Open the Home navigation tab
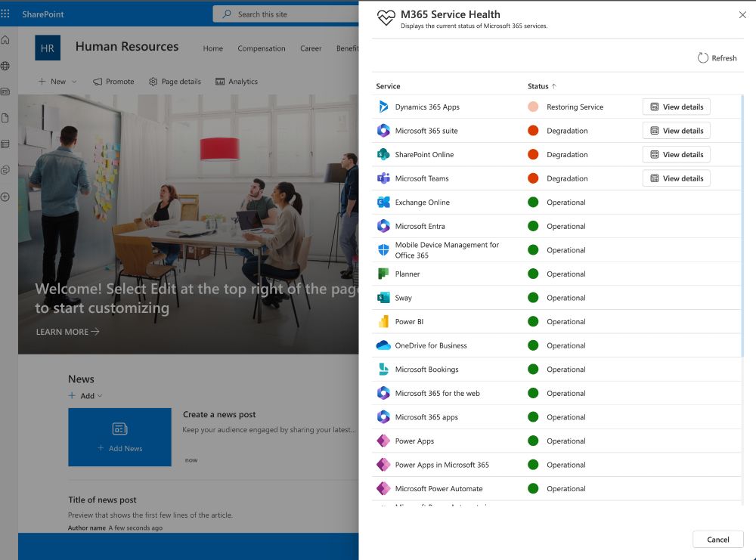The width and height of the screenshot is (756, 560). point(212,48)
